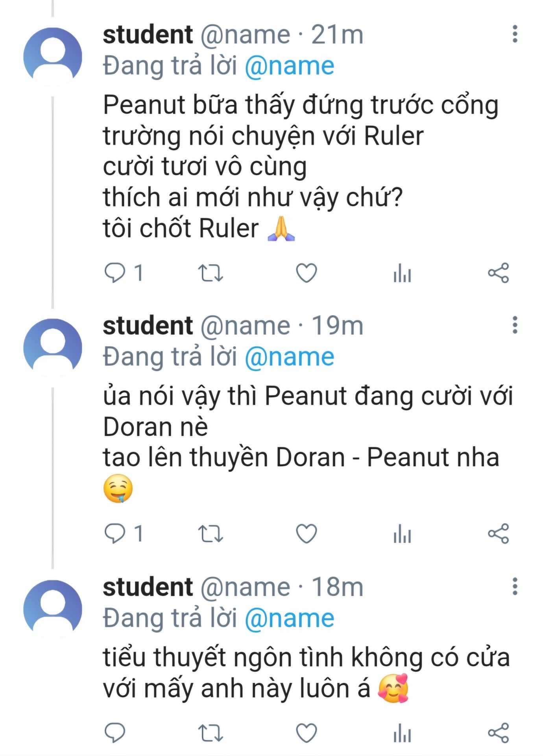This screenshot has width=543, height=756.
Task: Reply to the 21m tweet about Ruler
Action: point(115,273)
